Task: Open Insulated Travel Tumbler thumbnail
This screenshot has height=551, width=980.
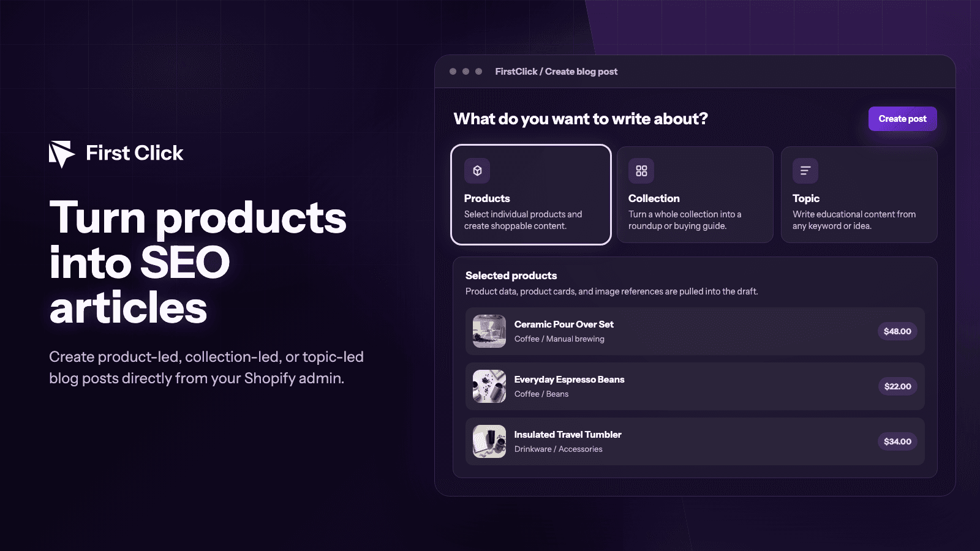Action: (489, 441)
